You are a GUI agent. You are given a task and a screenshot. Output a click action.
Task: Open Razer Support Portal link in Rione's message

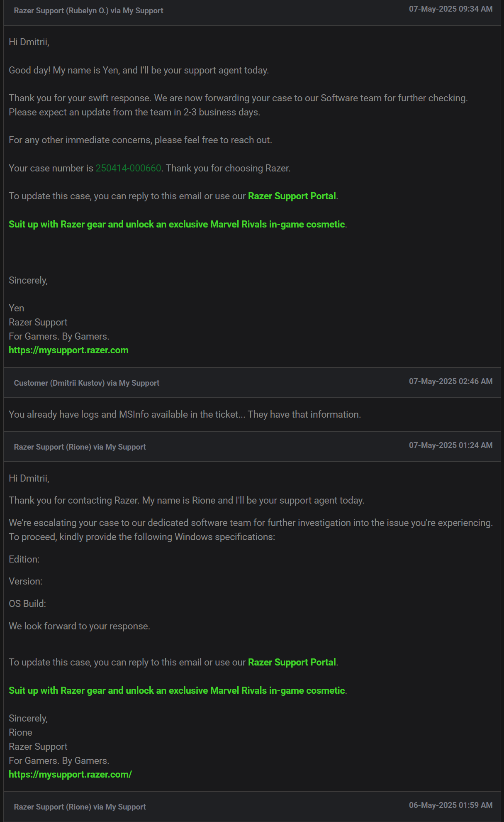(x=292, y=662)
